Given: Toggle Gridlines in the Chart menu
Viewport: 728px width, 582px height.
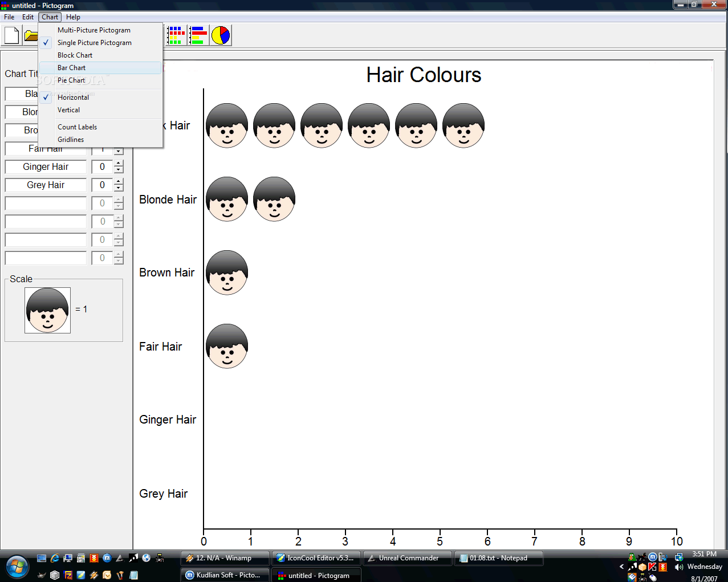Looking at the screenshot, I should [x=100, y=140].
